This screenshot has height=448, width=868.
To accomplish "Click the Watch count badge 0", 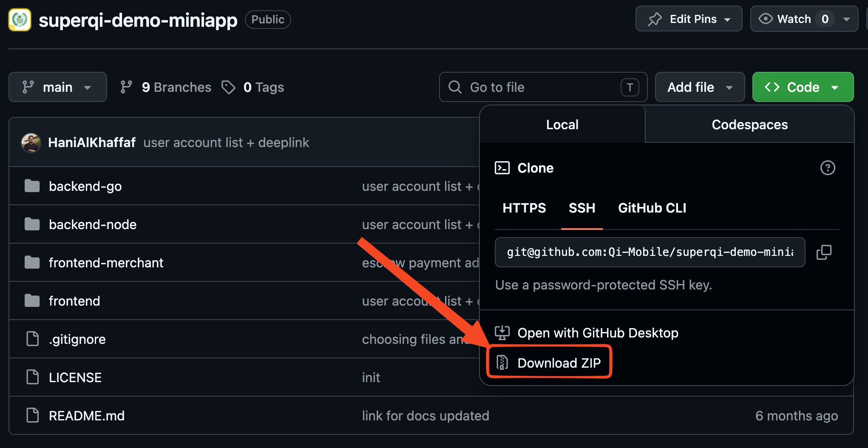I will click(x=825, y=19).
